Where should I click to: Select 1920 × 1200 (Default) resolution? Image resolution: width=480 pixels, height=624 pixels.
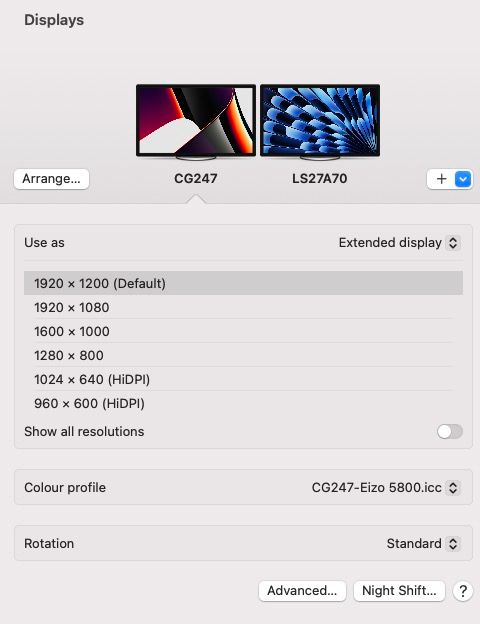pyautogui.click(x=243, y=283)
